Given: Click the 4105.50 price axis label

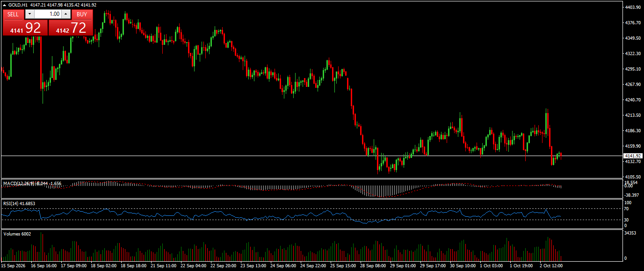Looking at the screenshot, I should [632, 177].
